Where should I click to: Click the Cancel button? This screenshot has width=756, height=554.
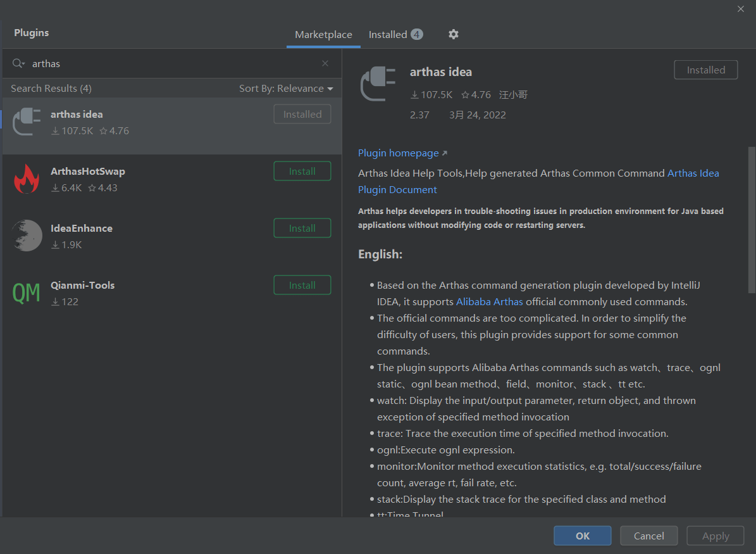649,536
